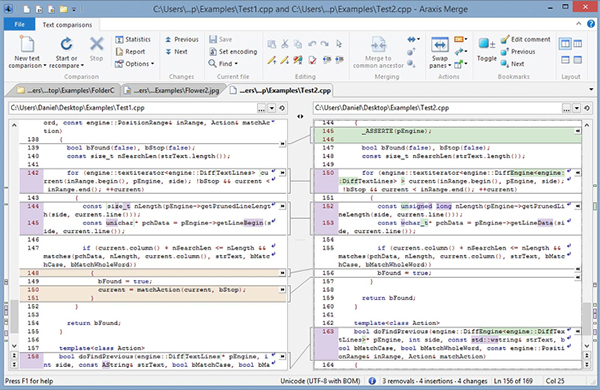Click the Paste clipboard icon
The image size is (600, 390).
point(272,44)
